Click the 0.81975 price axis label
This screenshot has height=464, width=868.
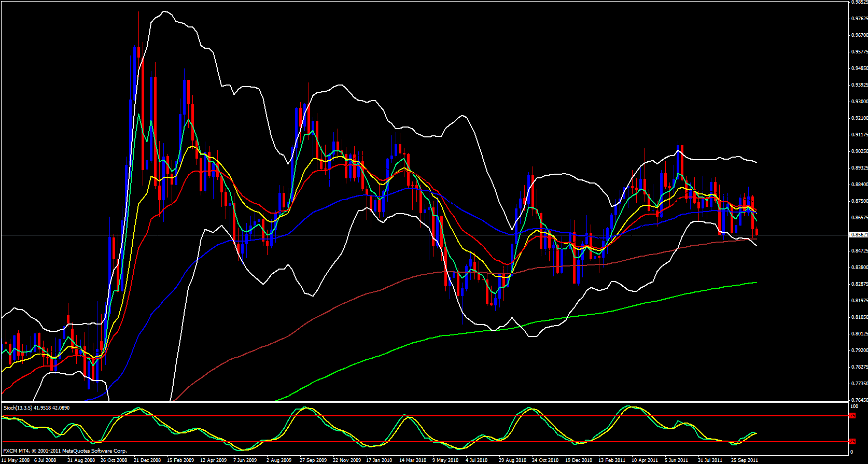859,301
